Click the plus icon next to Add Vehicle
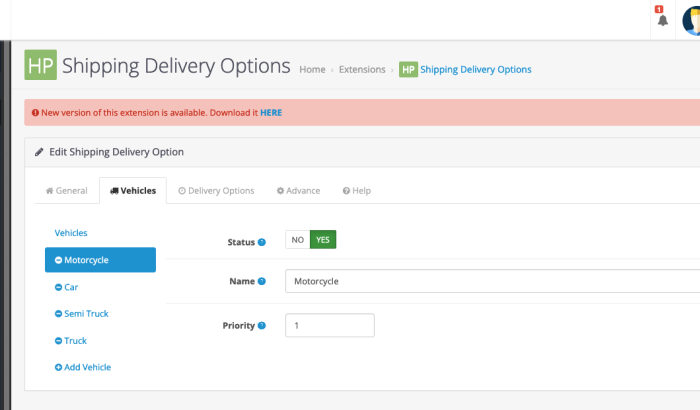This screenshot has height=410, width=700. 58,367
